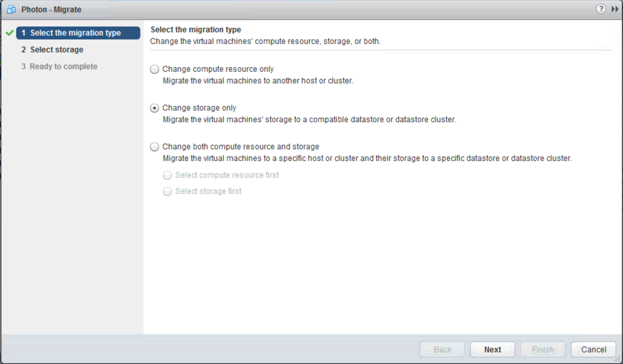Click the Finish button
The image size is (623, 364).
(x=543, y=349)
